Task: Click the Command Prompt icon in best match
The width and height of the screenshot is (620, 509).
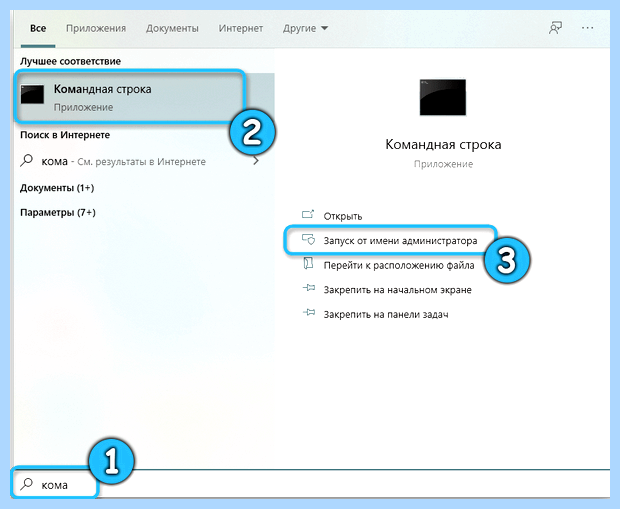Action: coord(32,95)
